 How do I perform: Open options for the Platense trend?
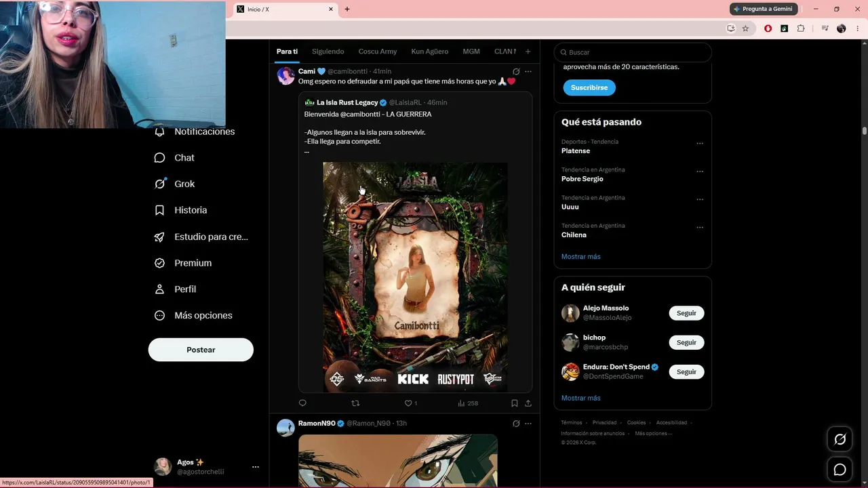(x=700, y=143)
